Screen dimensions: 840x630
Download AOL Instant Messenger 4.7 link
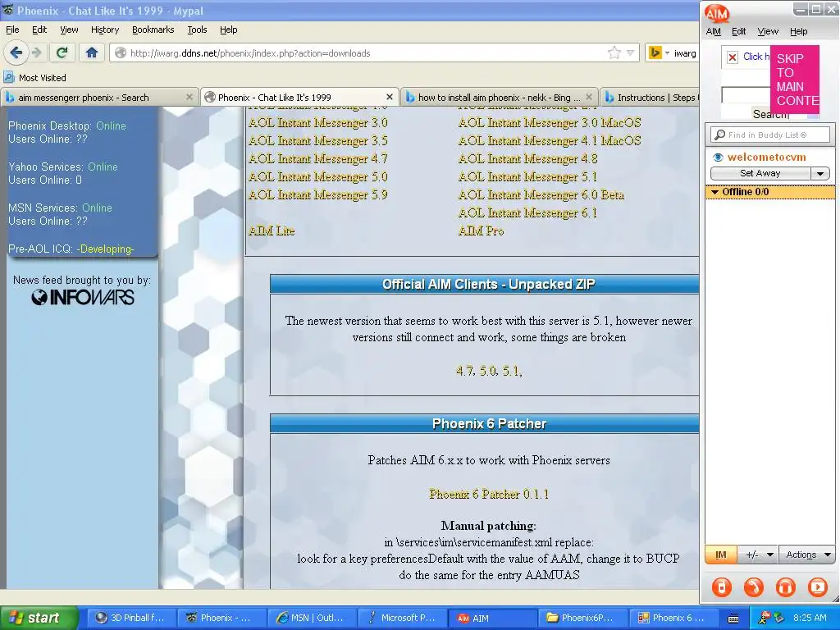(317, 158)
